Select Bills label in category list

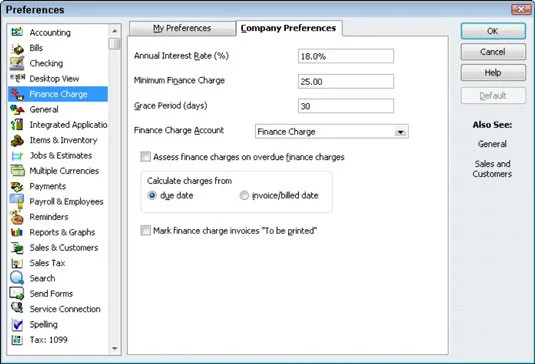pyautogui.click(x=36, y=48)
